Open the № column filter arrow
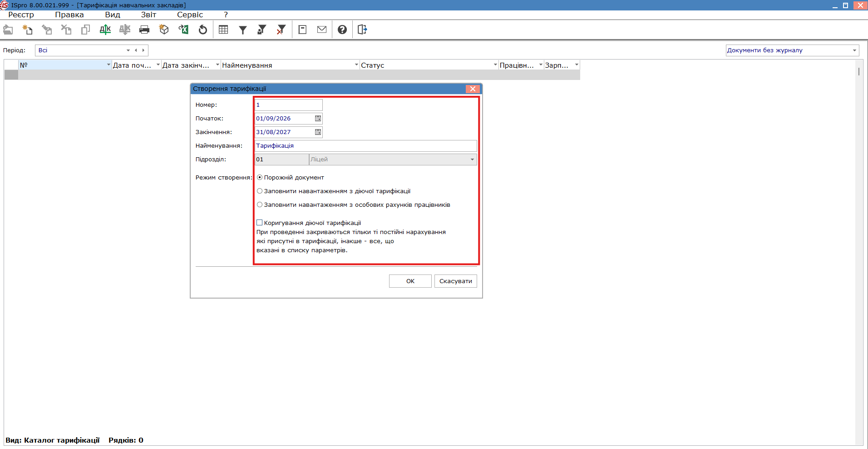Viewport: 868px width, 449px height. pos(108,65)
